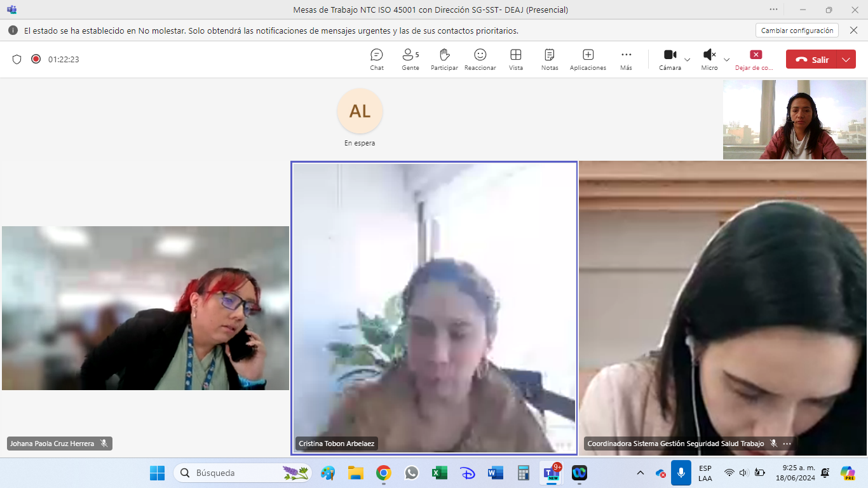Open the Chat panel

[x=377, y=59]
